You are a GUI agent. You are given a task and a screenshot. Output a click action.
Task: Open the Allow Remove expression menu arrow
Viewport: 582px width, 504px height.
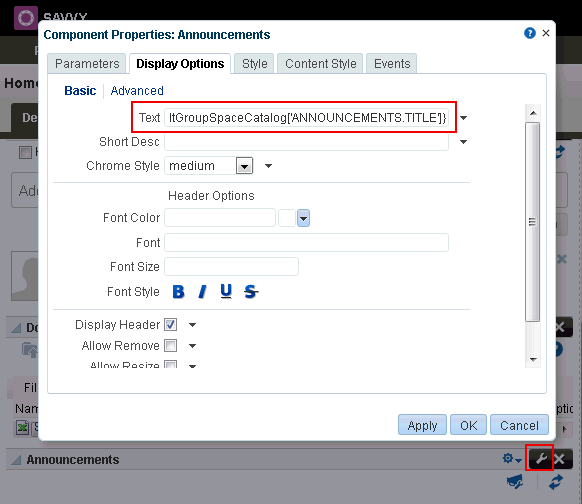tap(192, 346)
